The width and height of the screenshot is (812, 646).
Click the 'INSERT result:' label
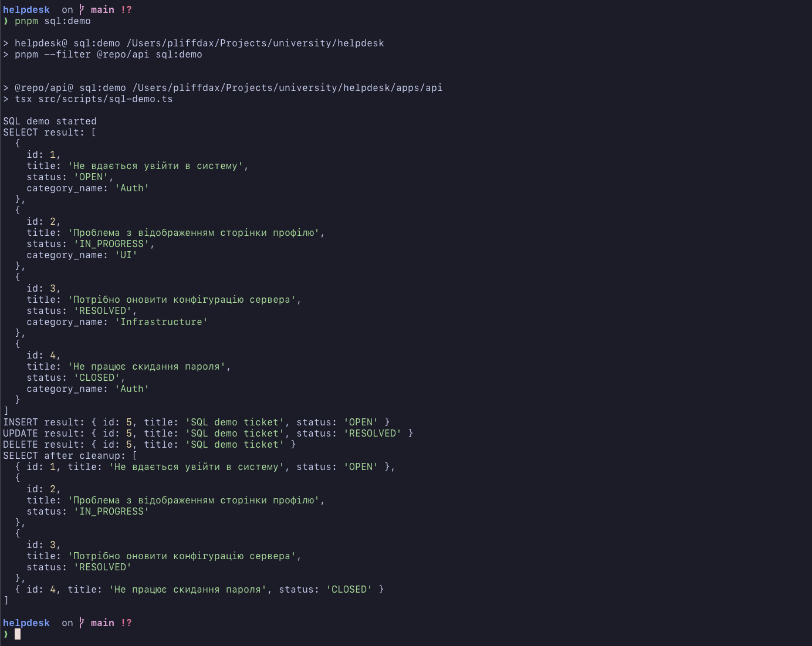(44, 422)
